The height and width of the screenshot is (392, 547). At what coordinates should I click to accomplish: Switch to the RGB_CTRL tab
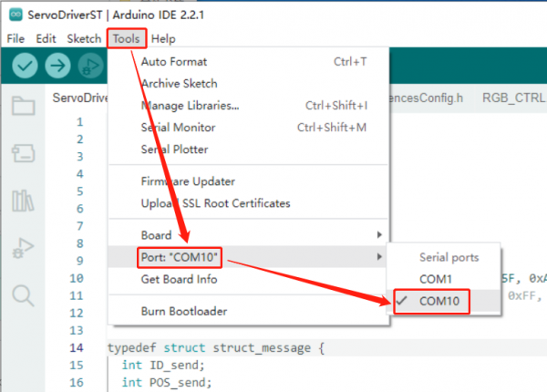513,97
